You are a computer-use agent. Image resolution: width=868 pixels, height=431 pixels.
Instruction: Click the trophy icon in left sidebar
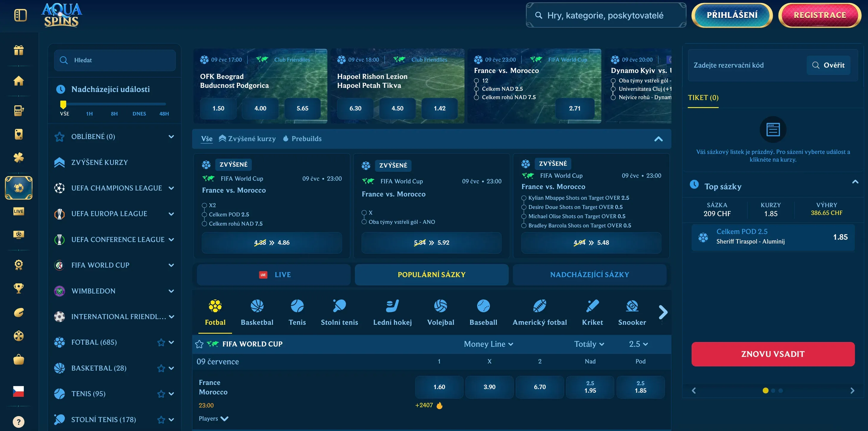tap(18, 288)
